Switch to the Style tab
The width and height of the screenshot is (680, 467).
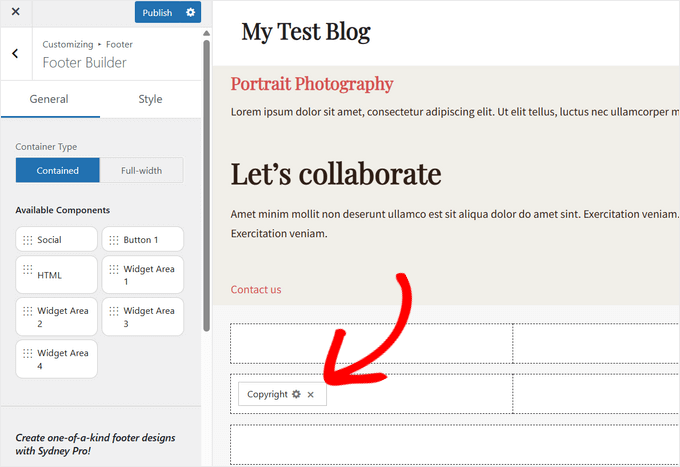[150, 99]
